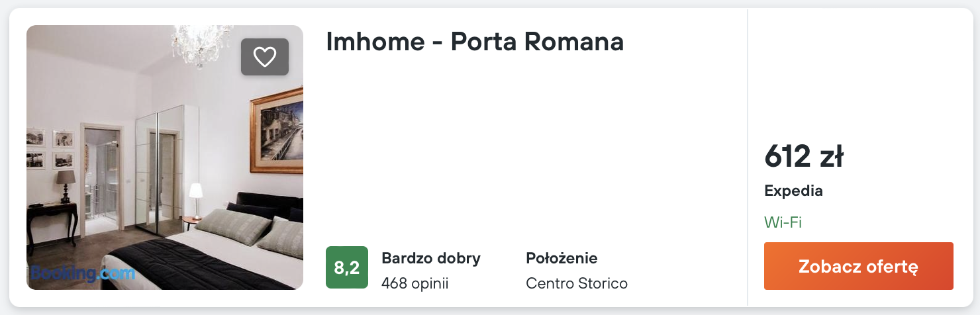
Task: Click the green 8,2 rating badge
Action: coord(346,267)
